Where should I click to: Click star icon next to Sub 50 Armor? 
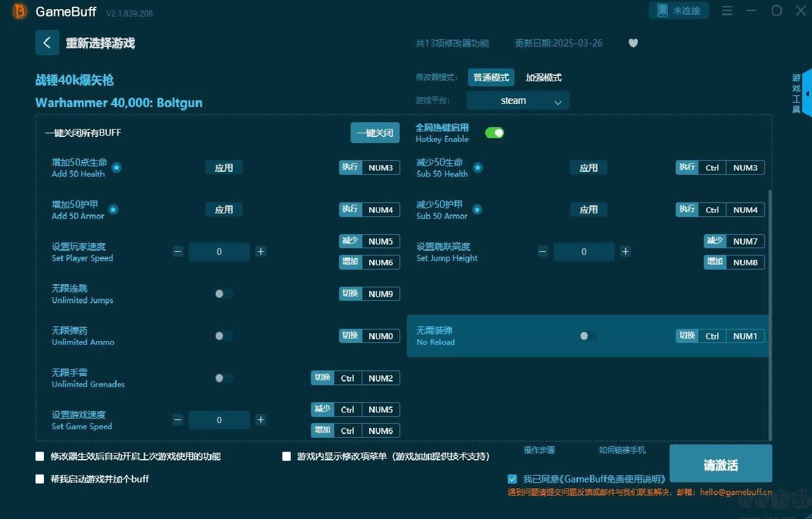(477, 210)
